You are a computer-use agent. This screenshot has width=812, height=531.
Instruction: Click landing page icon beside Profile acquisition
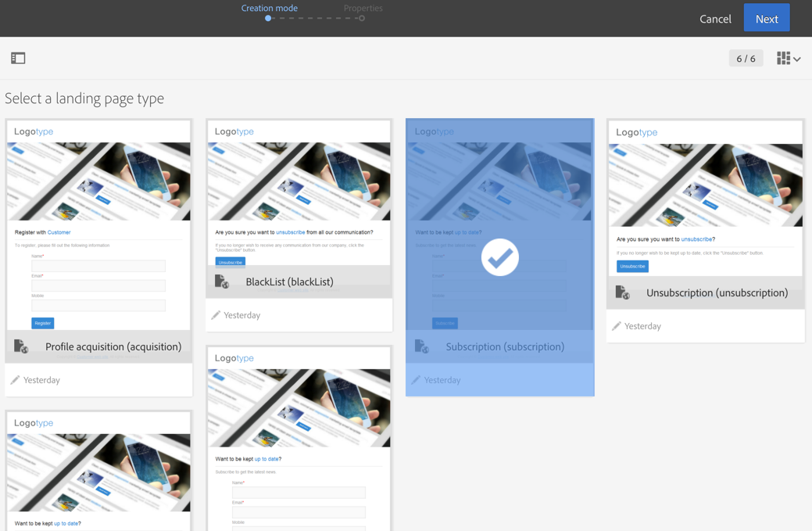(21, 346)
